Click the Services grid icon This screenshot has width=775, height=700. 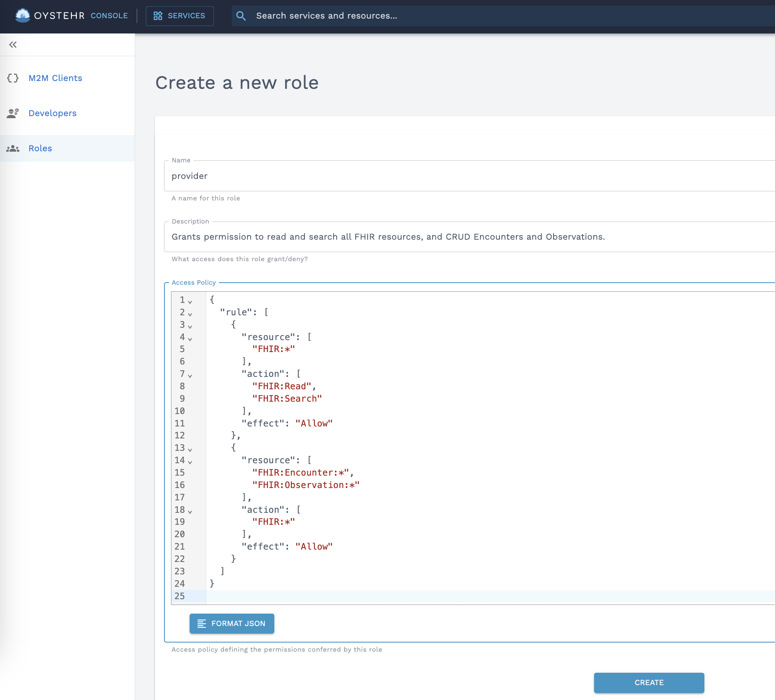pyautogui.click(x=158, y=16)
